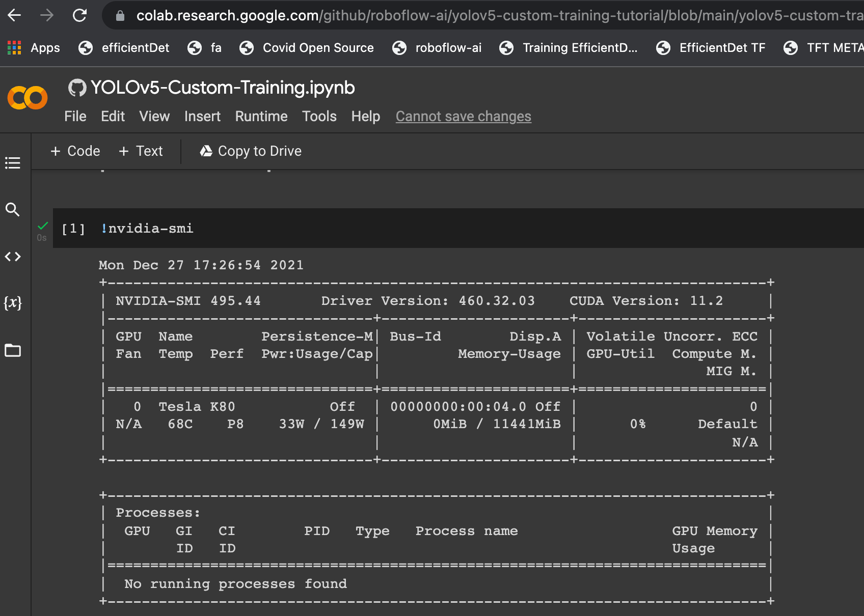Click the Cannot save changes link
Image resolution: width=864 pixels, height=616 pixels.
[464, 117]
